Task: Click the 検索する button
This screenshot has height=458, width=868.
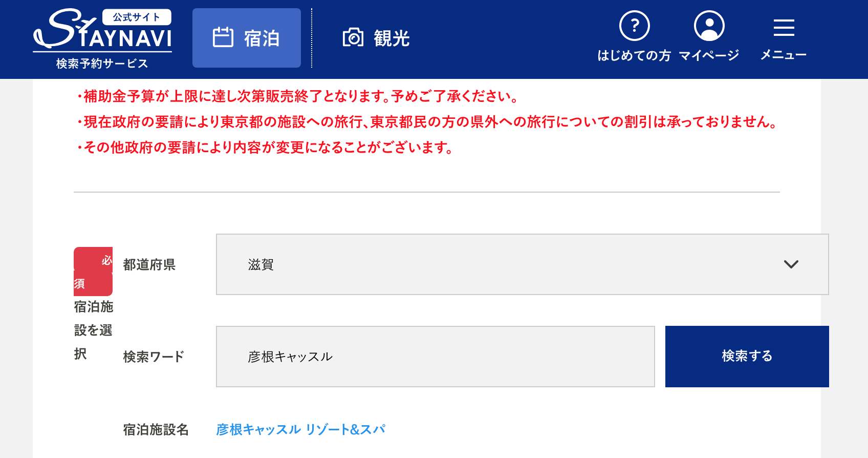Action: 747,357
